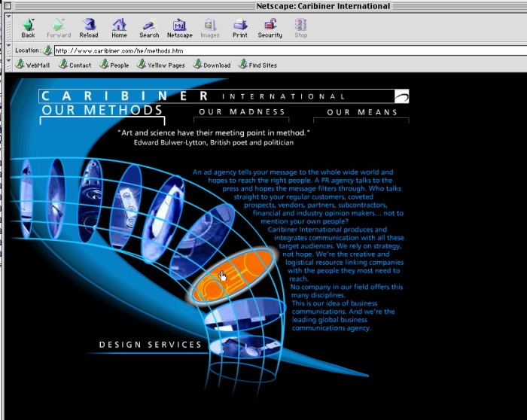
Task: Collapse the navigation toolbar with its triangle
Action: [x=9, y=17]
